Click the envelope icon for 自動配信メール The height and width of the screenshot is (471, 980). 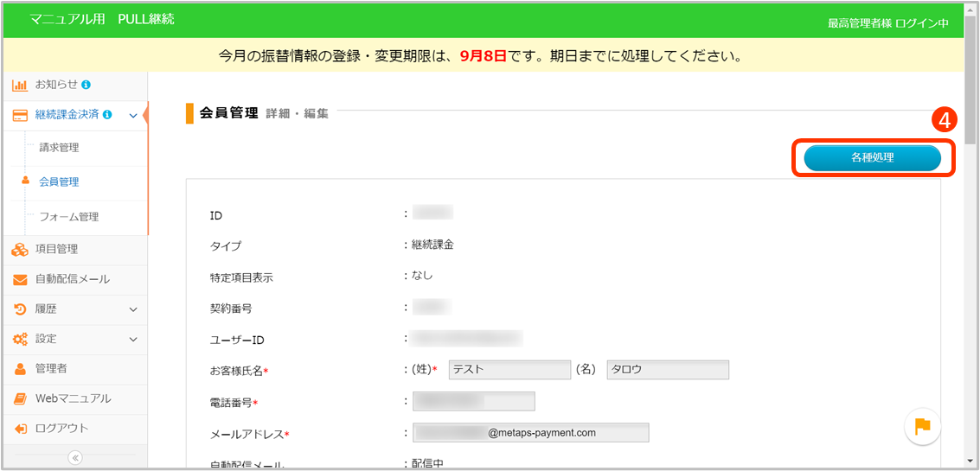coord(20,280)
